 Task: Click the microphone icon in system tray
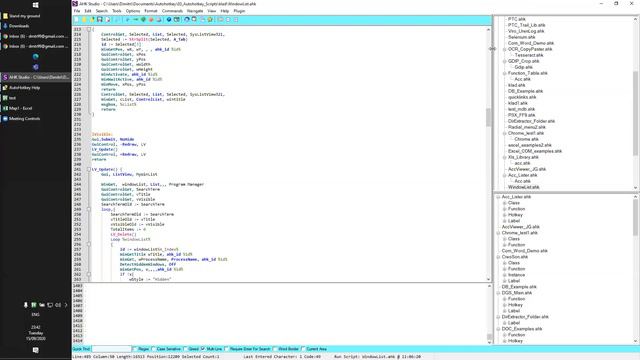click(x=26, y=305)
